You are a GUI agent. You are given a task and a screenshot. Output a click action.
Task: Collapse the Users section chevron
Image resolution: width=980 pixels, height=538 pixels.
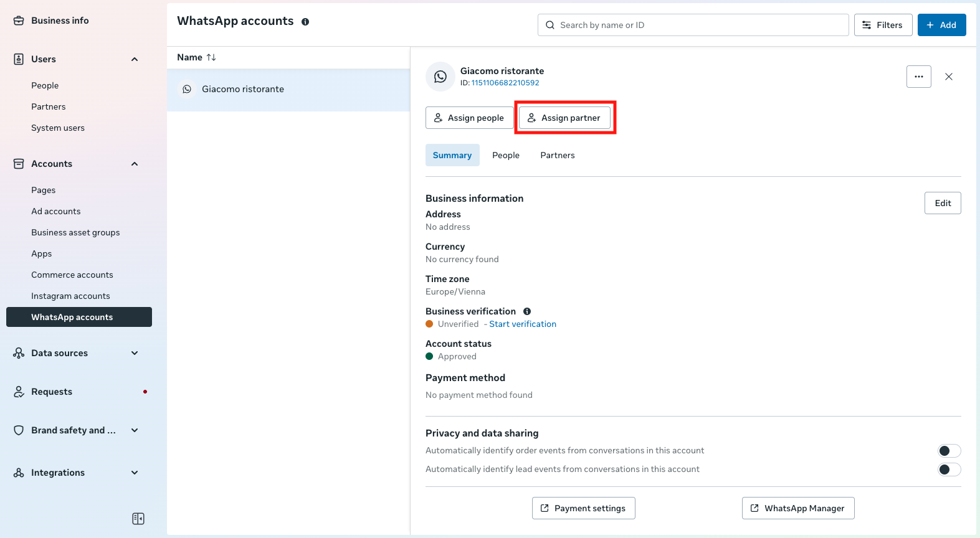point(135,59)
